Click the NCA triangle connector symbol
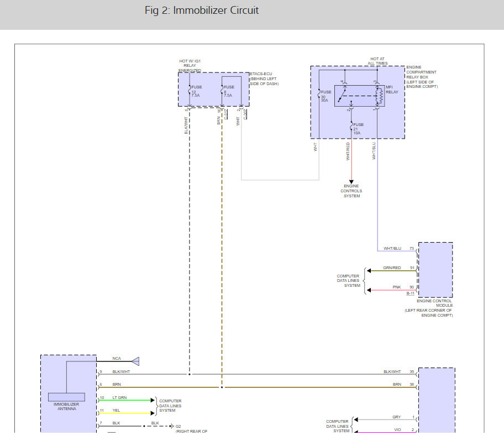 click(x=135, y=361)
